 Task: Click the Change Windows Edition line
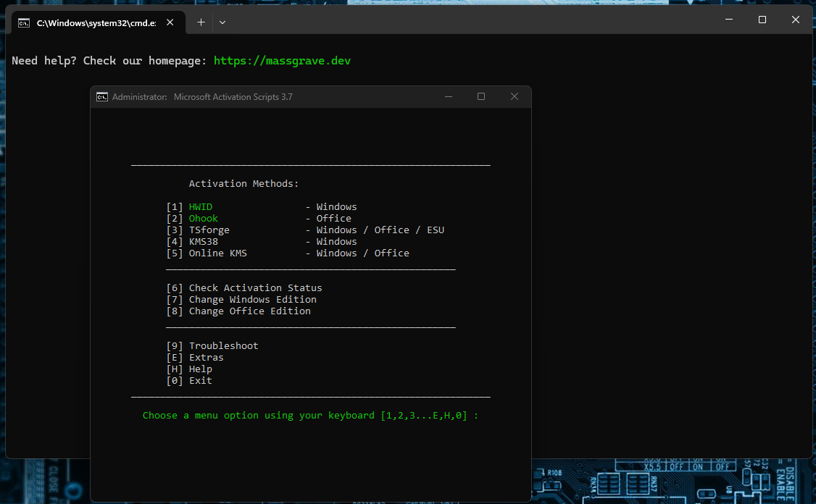pyautogui.click(x=241, y=300)
